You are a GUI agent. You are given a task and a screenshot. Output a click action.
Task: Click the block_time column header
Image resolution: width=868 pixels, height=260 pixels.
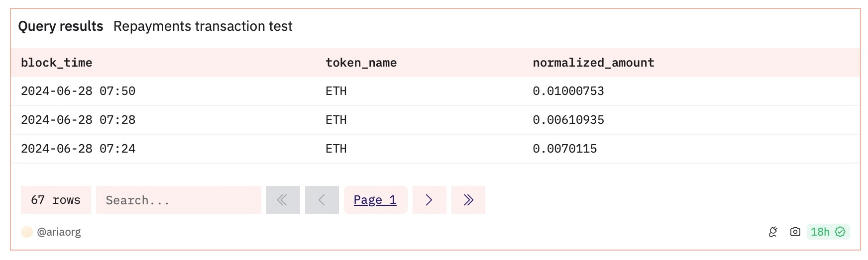coord(56,63)
